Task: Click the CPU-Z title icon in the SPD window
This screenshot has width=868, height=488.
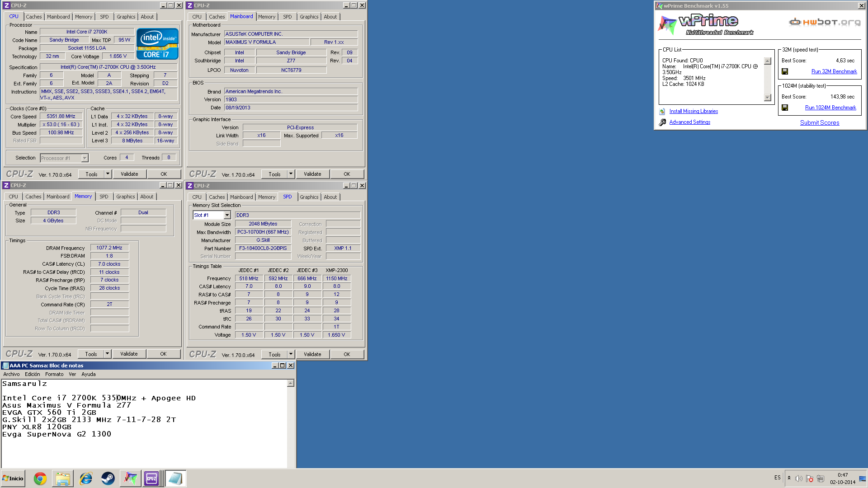Action: 190,186
